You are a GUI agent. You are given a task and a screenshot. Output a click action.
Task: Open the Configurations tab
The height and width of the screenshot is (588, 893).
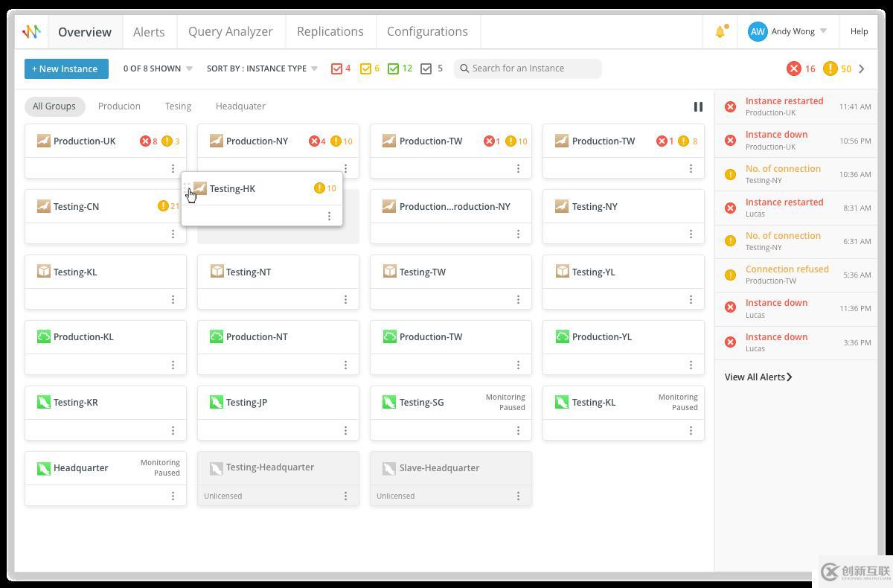click(x=427, y=32)
